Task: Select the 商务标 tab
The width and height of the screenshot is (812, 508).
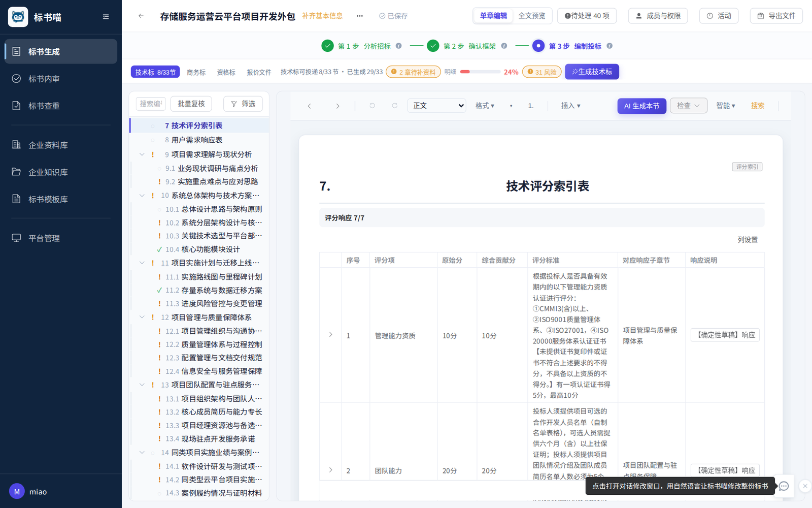Action: click(196, 72)
